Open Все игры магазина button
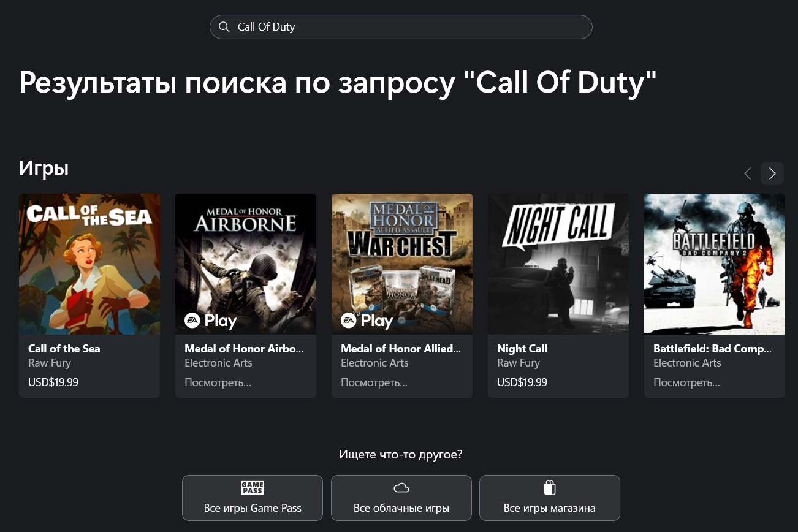This screenshot has height=532, width=798. 550,498
